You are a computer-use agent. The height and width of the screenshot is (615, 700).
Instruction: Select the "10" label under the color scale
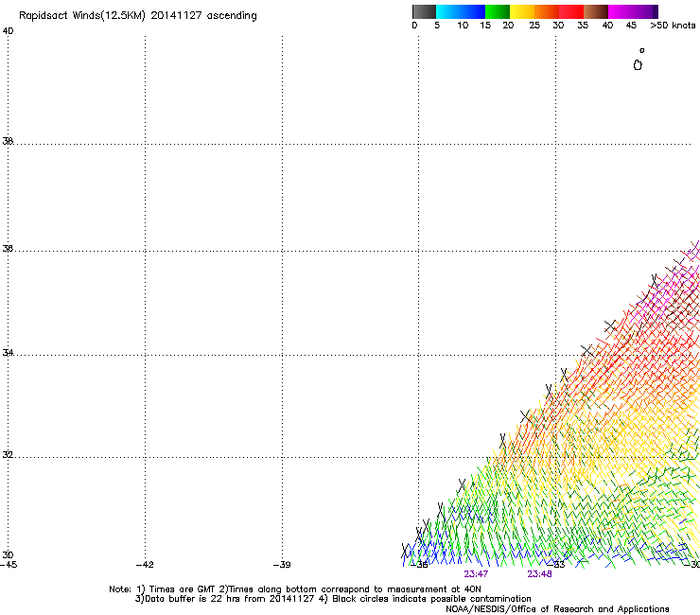463,26
